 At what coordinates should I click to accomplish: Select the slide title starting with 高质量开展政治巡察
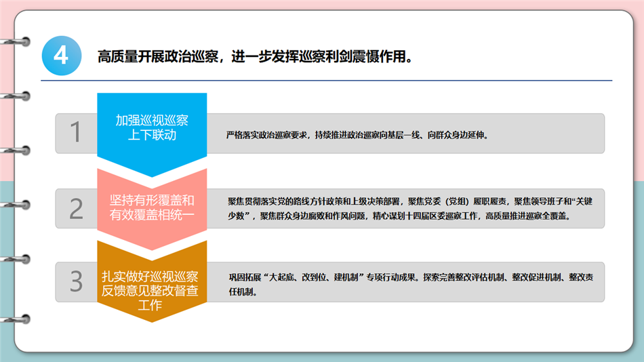pos(255,56)
